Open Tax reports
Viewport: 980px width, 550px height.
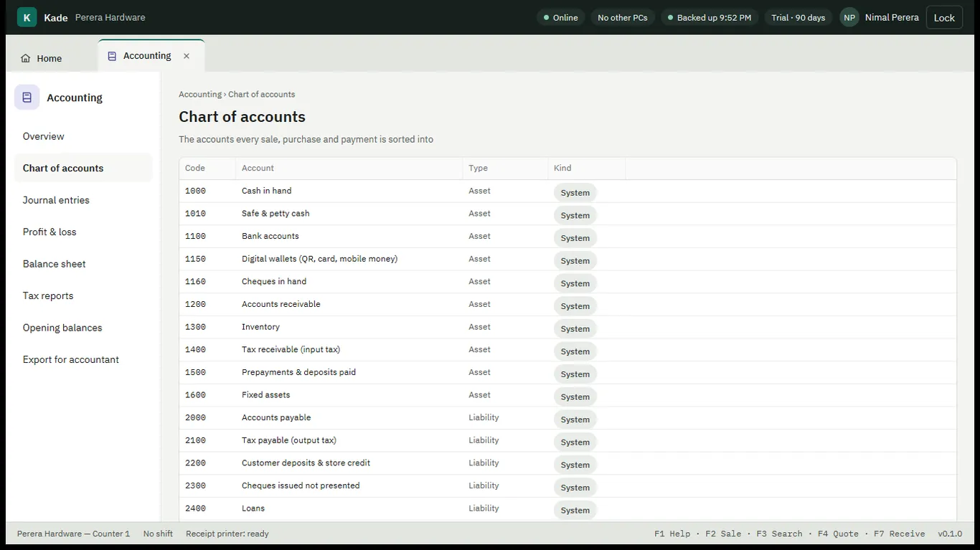tap(83, 295)
